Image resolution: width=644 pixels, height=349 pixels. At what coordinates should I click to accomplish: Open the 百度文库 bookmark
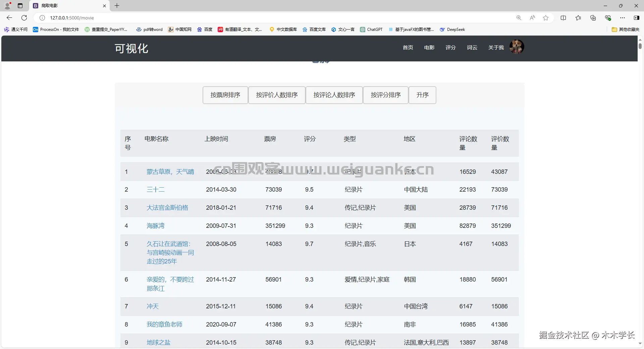tap(314, 30)
